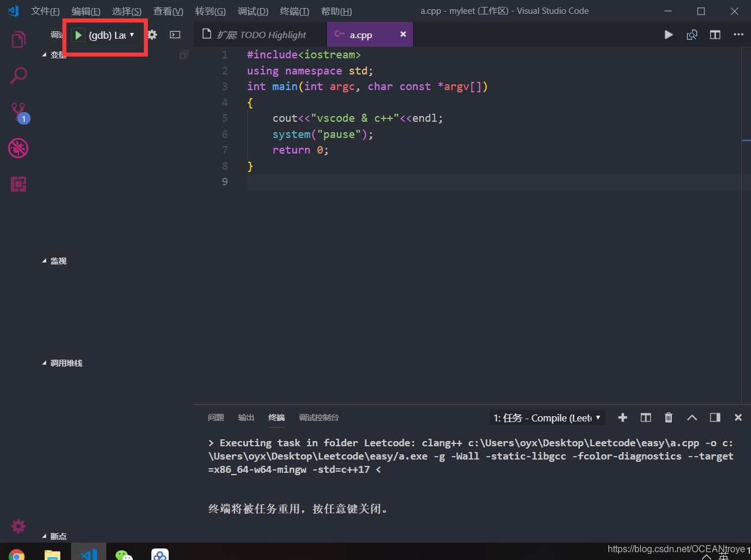Click the #include<iostream> code line
Image resolution: width=751 pixels, height=560 pixels.
(304, 55)
